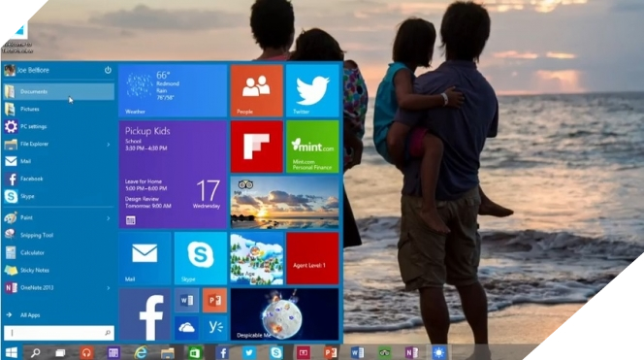Expand the OneNote 2013 jump list arrow
This screenshot has width=644, height=360.
(108, 288)
